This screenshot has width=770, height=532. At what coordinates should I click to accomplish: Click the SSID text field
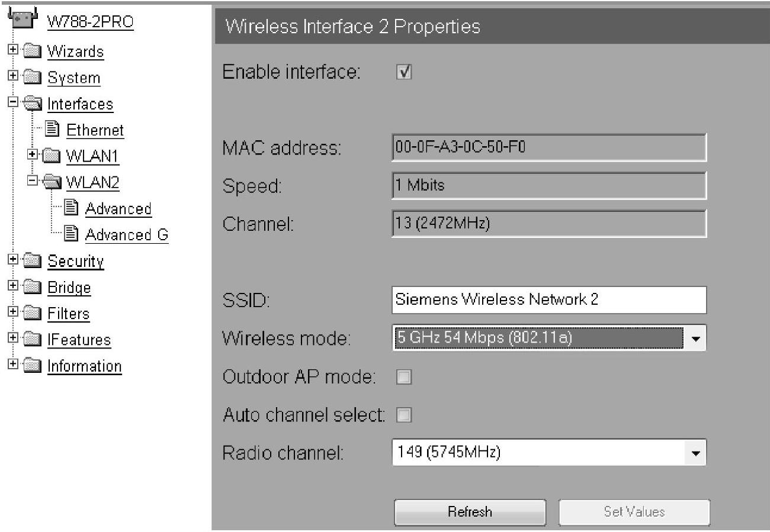click(x=548, y=299)
